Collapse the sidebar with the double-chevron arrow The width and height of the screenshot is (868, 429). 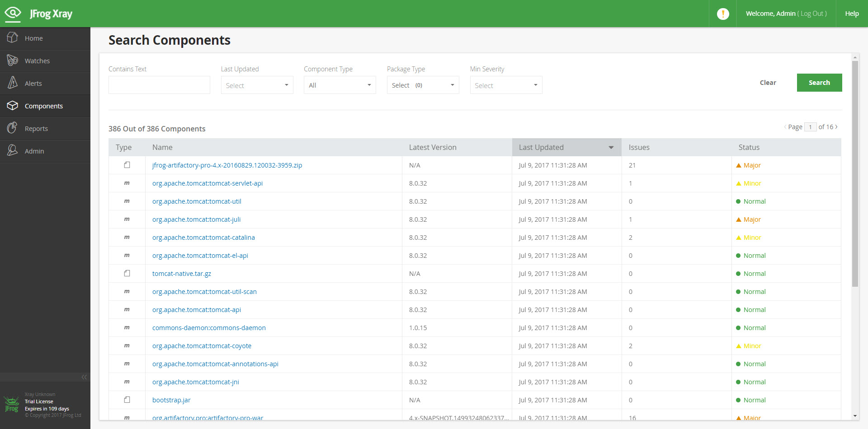pyautogui.click(x=84, y=377)
